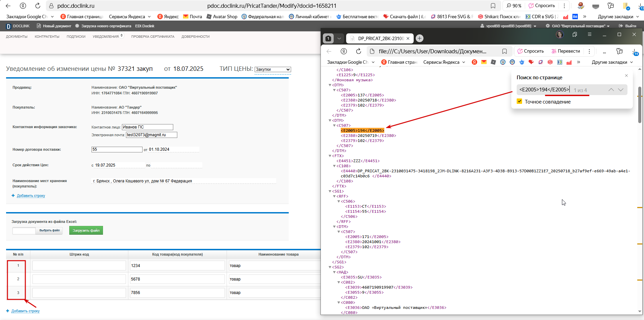
Task: Click email field test32073@magnit.ru
Action: (x=152, y=135)
